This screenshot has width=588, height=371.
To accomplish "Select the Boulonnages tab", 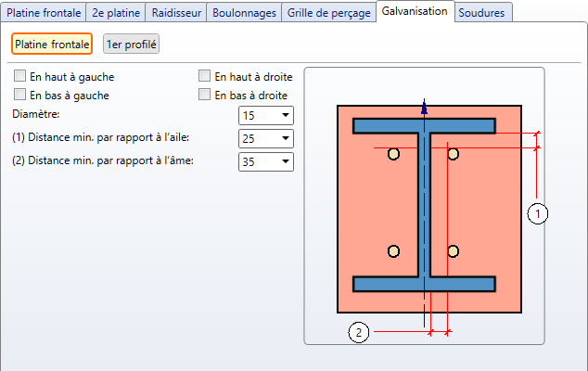I will (244, 12).
